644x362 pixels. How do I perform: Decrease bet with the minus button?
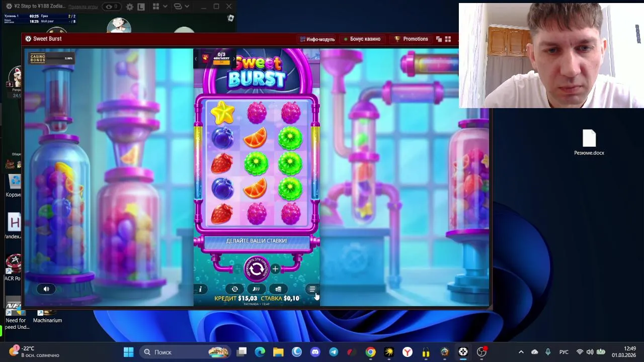pos(237,269)
